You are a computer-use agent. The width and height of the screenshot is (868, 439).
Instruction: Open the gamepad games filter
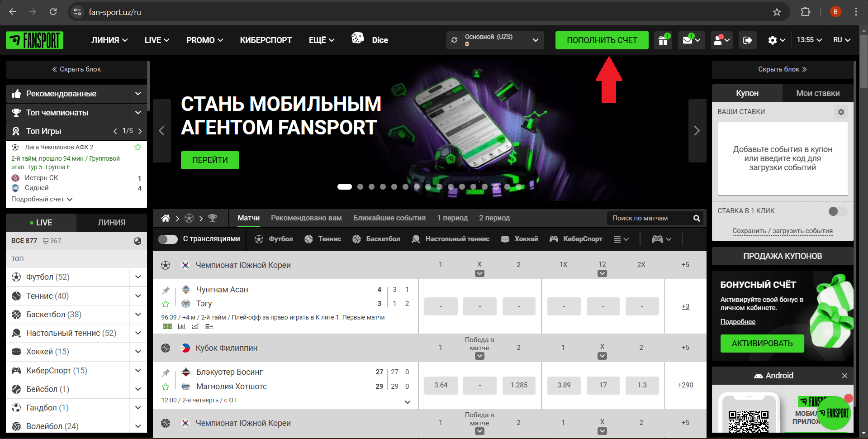(x=661, y=239)
